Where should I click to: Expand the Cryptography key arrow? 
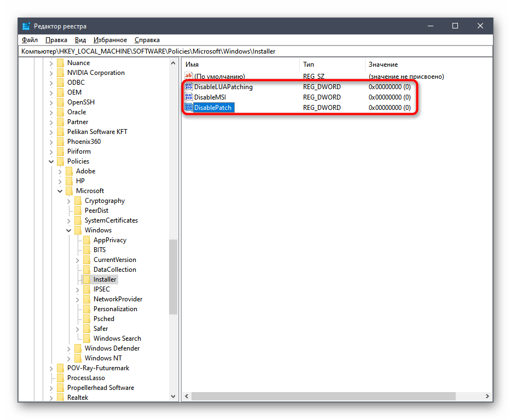(x=69, y=201)
